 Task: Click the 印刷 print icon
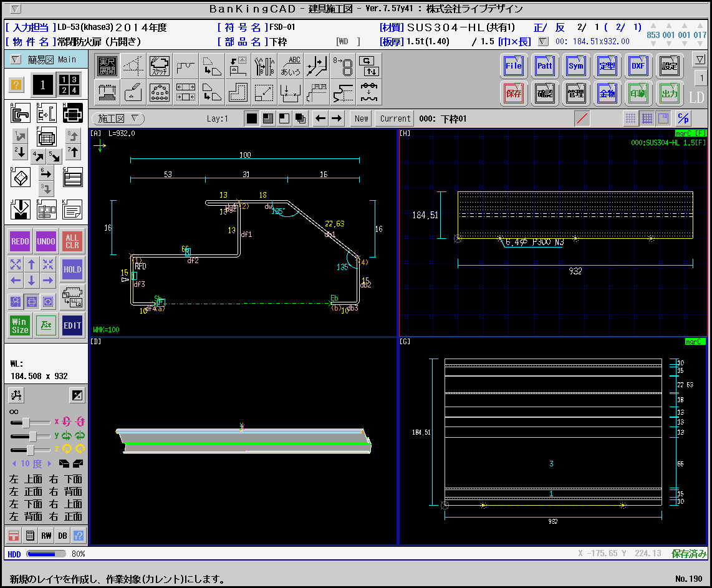(638, 94)
